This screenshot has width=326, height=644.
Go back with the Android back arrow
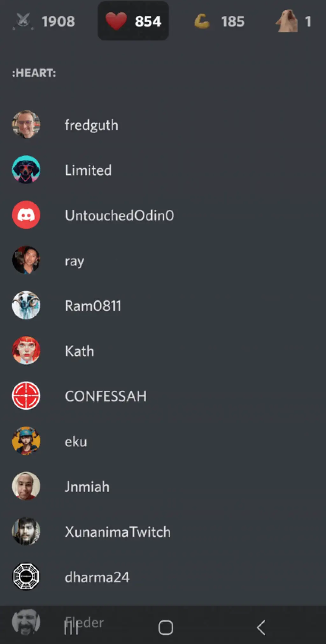[261, 628]
